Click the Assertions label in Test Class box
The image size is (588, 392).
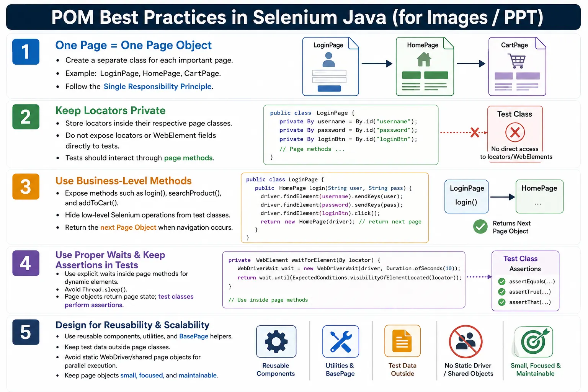(x=525, y=269)
